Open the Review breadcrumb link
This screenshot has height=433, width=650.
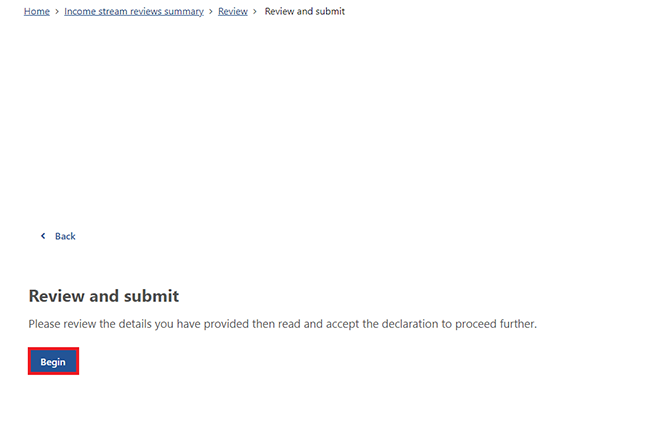click(x=233, y=12)
